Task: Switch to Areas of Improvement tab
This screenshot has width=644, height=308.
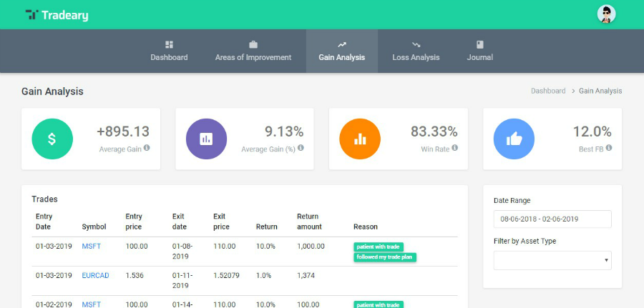Action: 253,51
